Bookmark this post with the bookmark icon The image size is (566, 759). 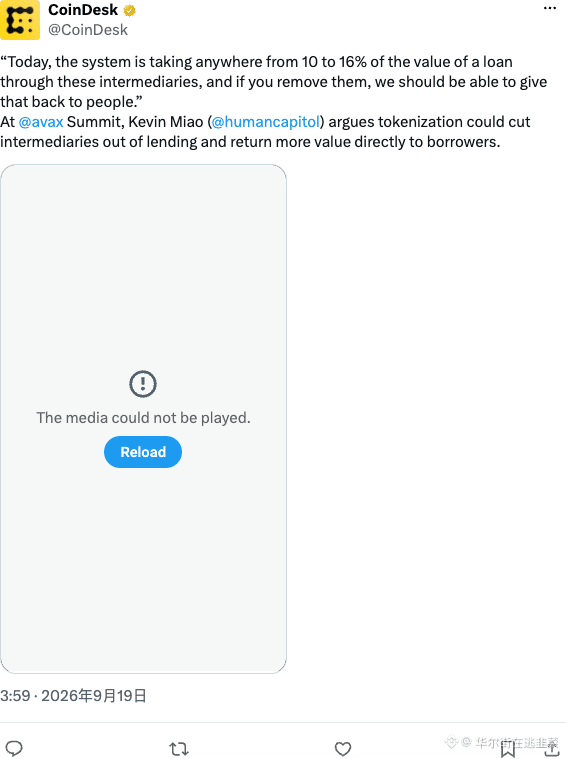[x=508, y=749]
